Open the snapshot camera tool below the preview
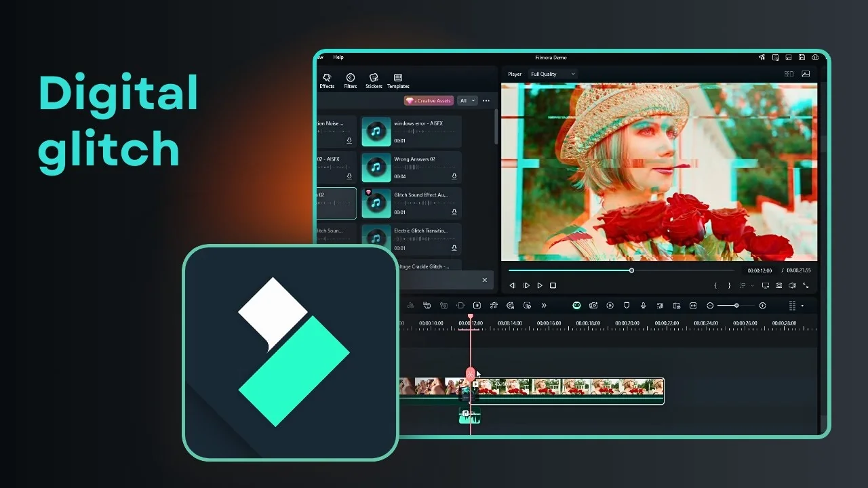This screenshot has height=488, width=868. point(779,285)
